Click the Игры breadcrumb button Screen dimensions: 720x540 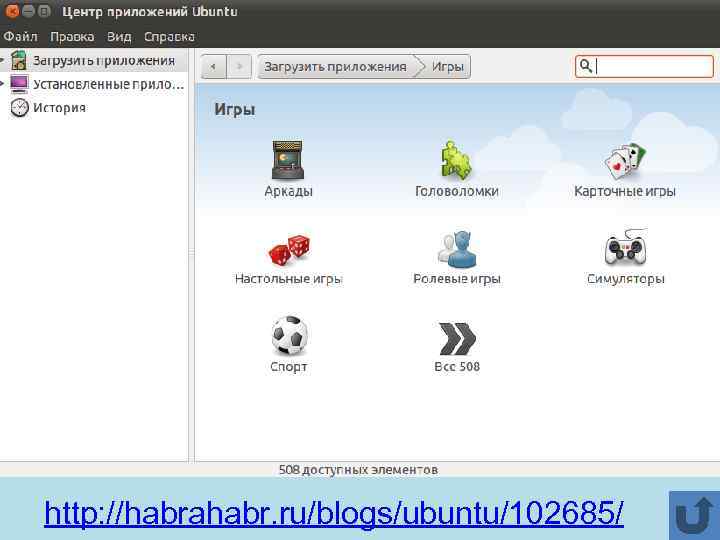coord(447,67)
